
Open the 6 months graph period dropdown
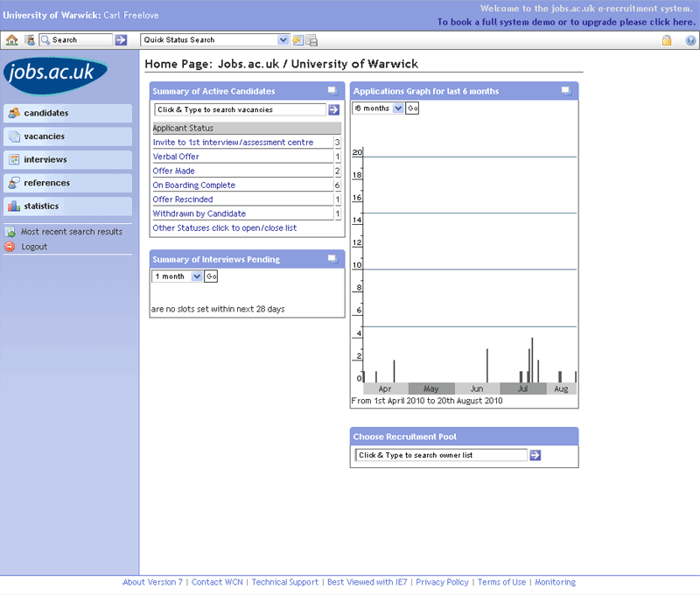[398, 108]
